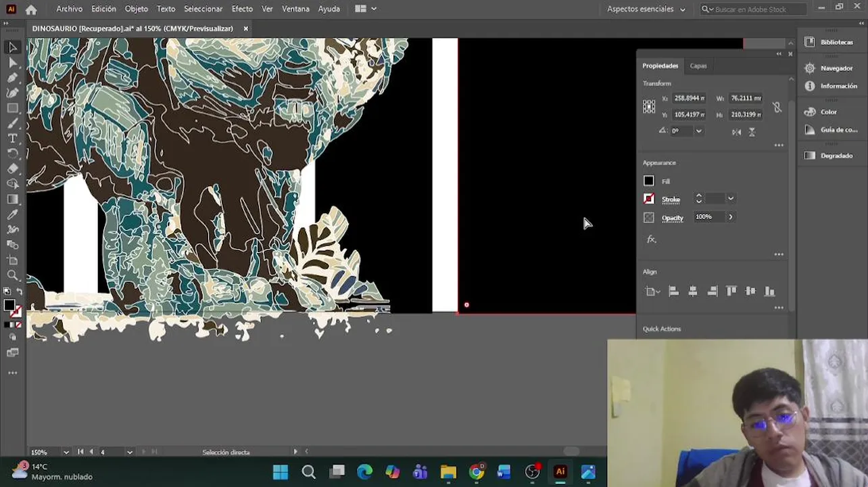The height and width of the screenshot is (487, 868).
Task: Swap fill and stroke colors
Action: pyautogui.click(x=18, y=292)
